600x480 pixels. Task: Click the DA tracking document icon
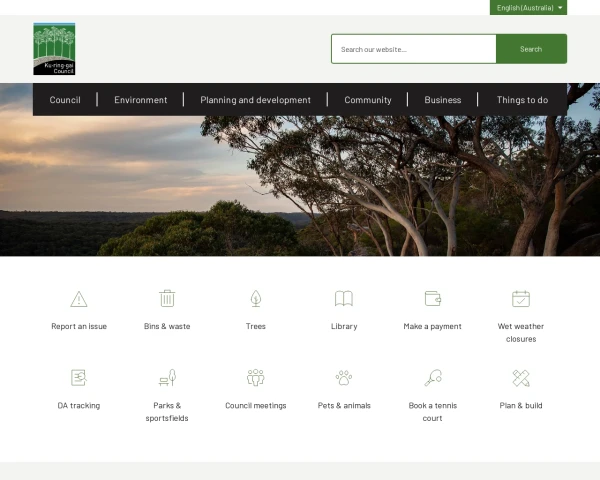pyautogui.click(x=79, y=378)
